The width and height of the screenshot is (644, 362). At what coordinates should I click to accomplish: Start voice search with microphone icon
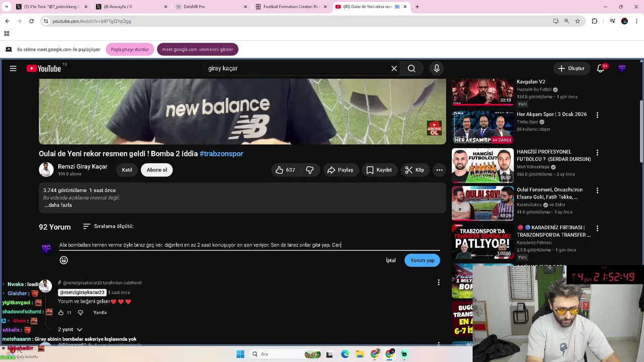(x=436, y=68)
